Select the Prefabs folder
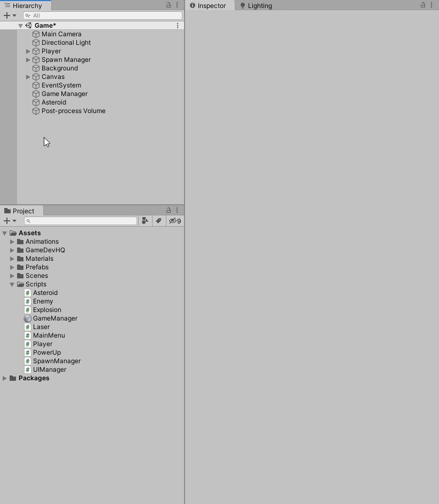The width and height of the screenshot is (439, 504). click(37, 267)
